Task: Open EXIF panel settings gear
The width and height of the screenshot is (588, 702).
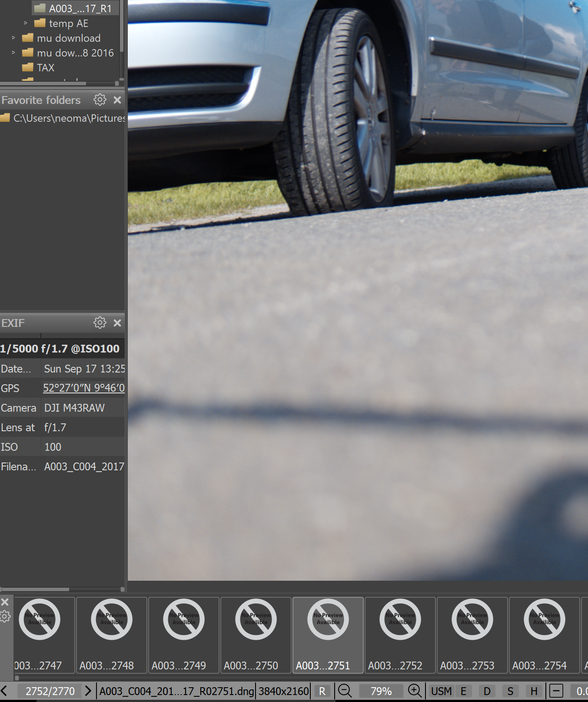Action: tap(100, 323)
